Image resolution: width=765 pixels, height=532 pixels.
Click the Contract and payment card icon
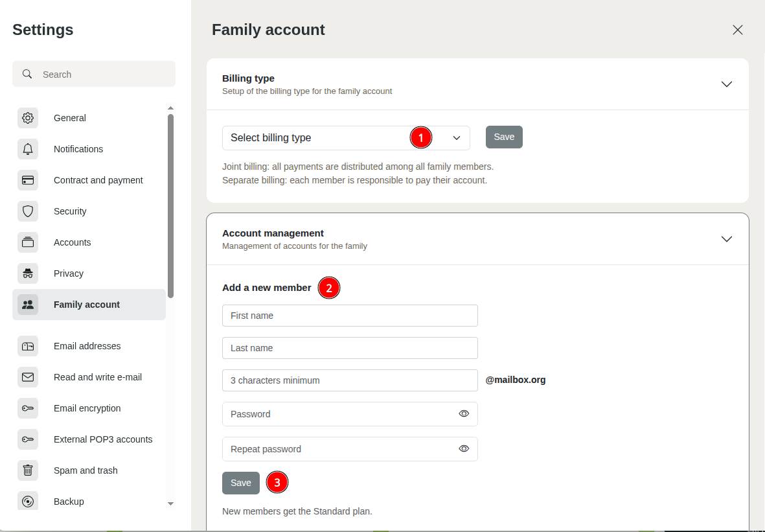click(x=28, y=180)
